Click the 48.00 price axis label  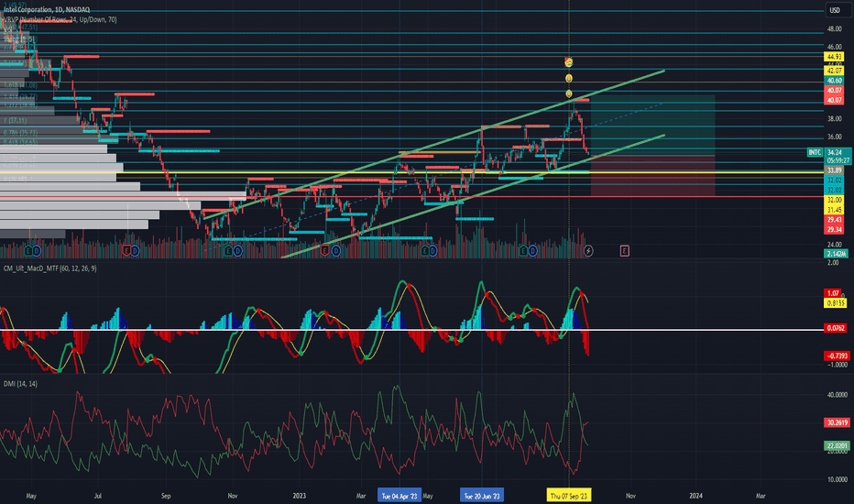[835, 29]
